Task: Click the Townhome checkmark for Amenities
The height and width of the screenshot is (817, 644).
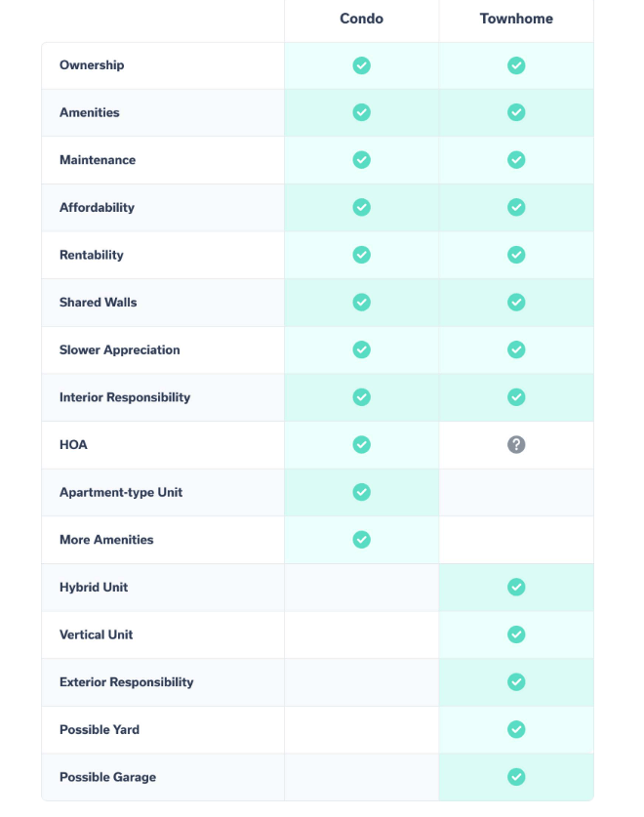Action: pyautogui.click(x=516, y=112)
